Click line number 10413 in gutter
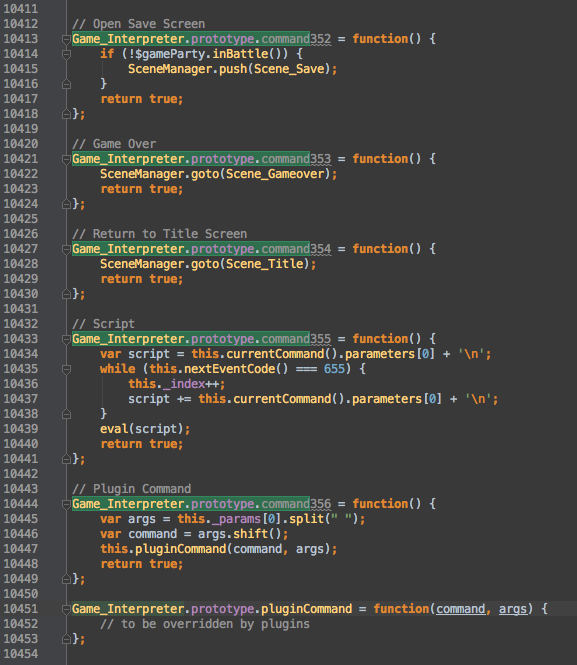577x665 pixels. [21, 39]
